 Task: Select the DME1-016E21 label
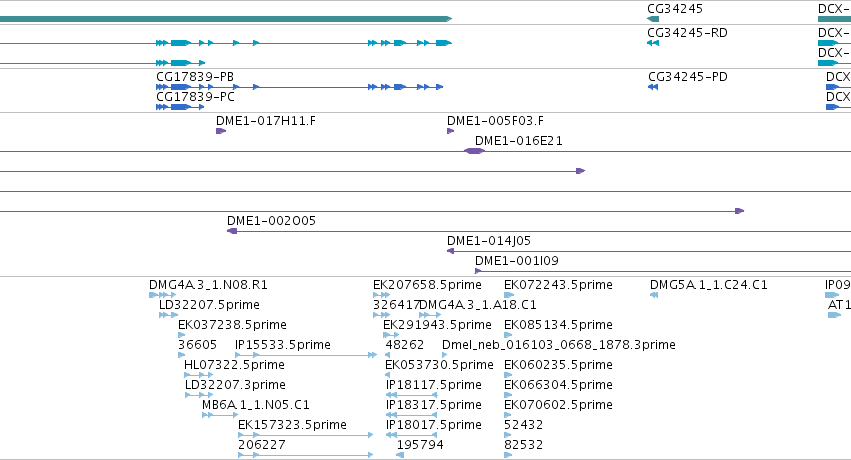pos(518,140)
